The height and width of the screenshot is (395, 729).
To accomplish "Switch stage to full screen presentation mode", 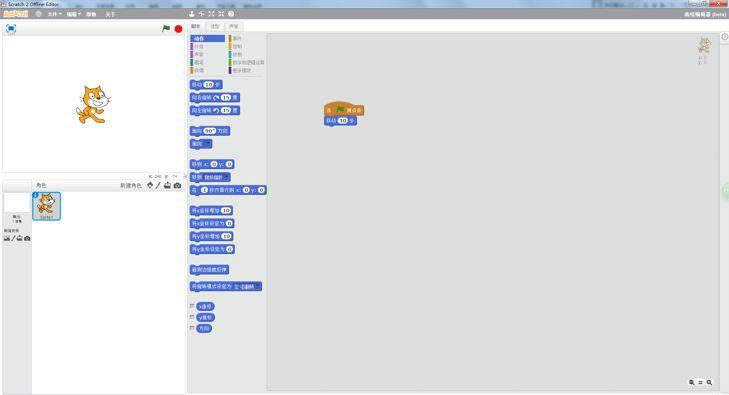I will click(x=11, y=29).
